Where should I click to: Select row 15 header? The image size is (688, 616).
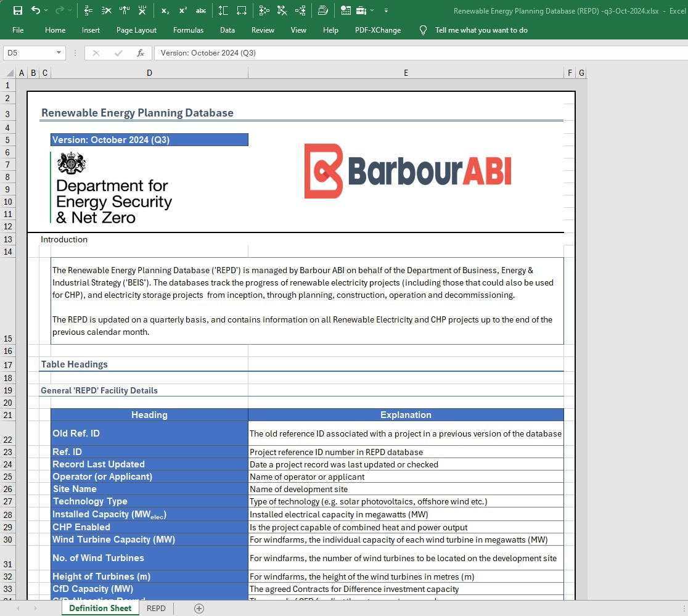click(x=8, y=301)
